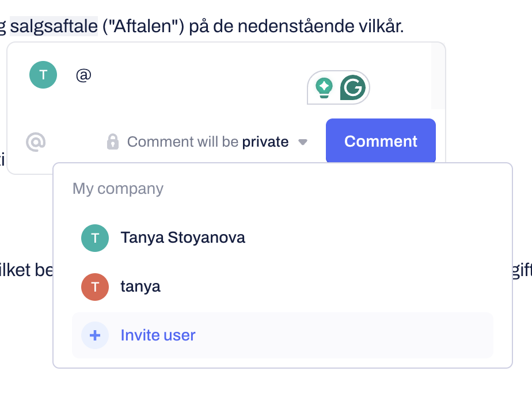Click the teal T avatar in comment box

(43, 75)
